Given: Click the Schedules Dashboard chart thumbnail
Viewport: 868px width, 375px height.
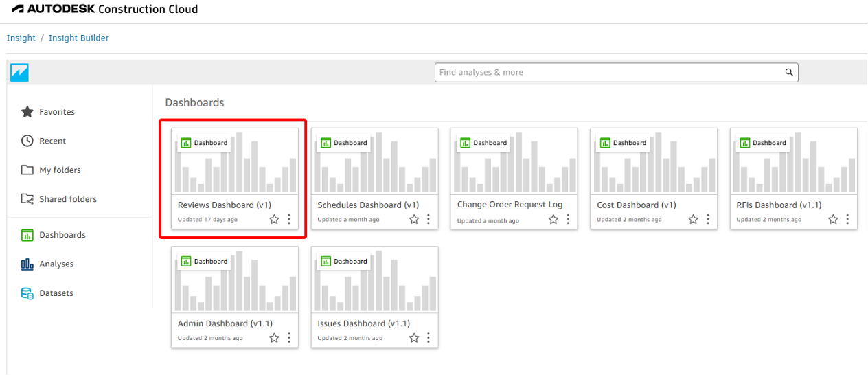Looking at the screenshot, I should pos(374,161).
